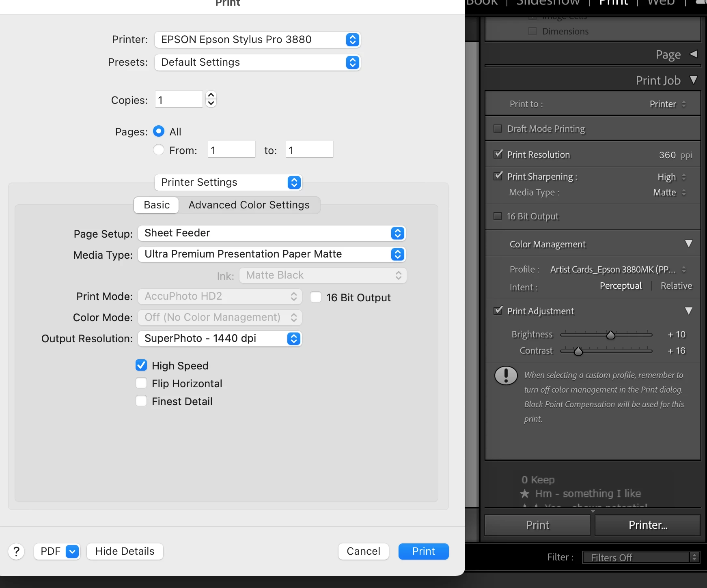Enable Draft Mode Printing checkbox
Viewport: 707px width, 588px height.
(498, 129)
